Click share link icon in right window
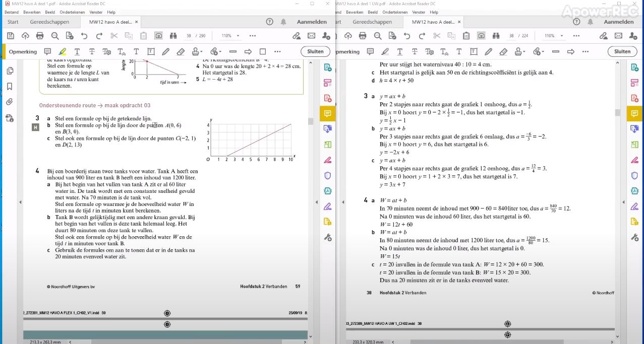The width and height of the screenshot is (644, 344). pos(604,36)
